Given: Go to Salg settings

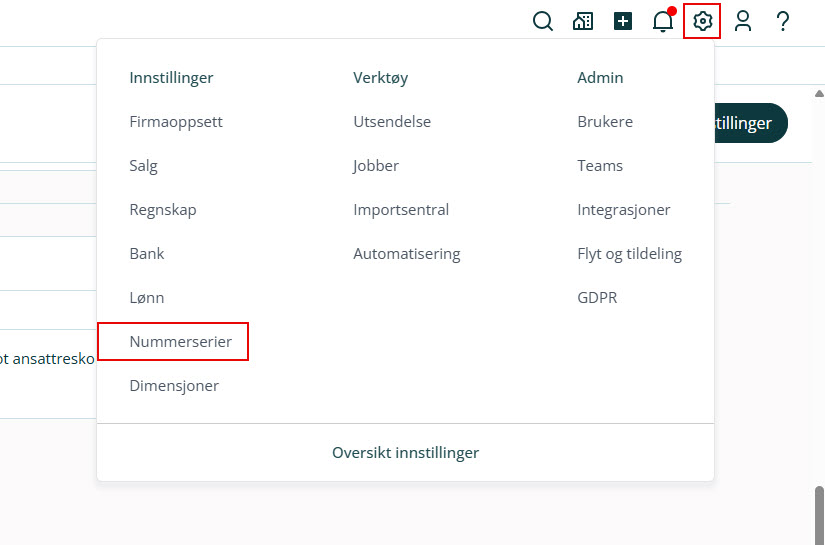Looking at the screenshot, I should pyautogui.click(x=144, y=166).
